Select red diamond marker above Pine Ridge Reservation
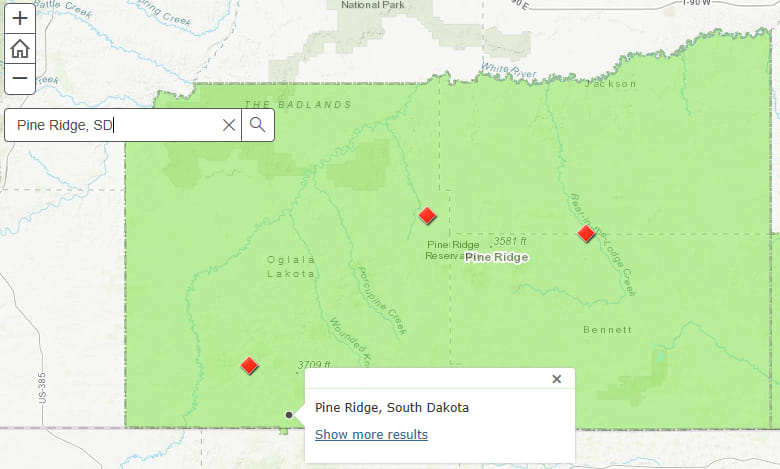 pyautogui.click(x=428, y=215)
